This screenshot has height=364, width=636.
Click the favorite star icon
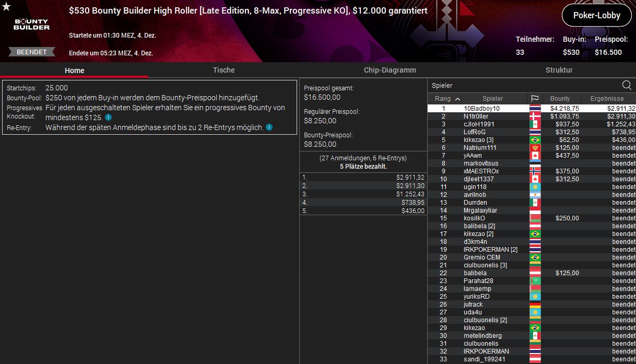(6, 7)
